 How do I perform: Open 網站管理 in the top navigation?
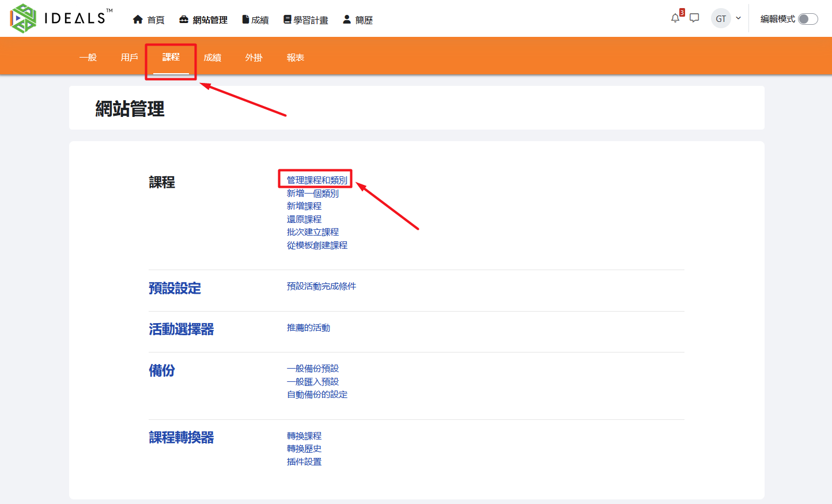coord(203,20)
